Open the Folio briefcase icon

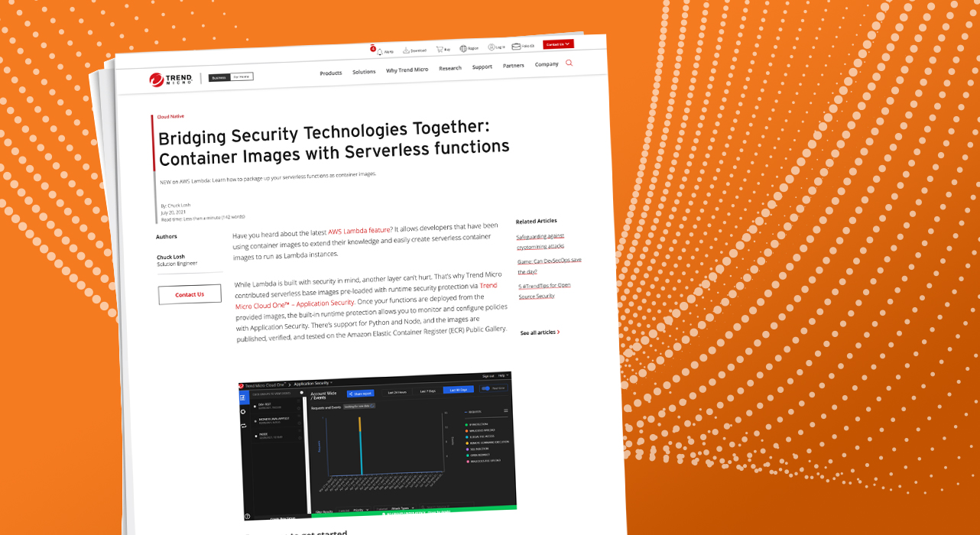pos(517,46)
